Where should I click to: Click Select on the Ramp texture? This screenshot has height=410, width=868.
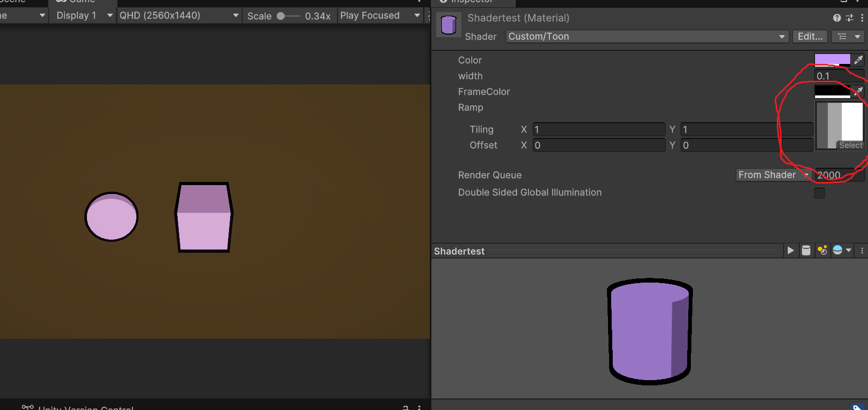tap(850, 145)
